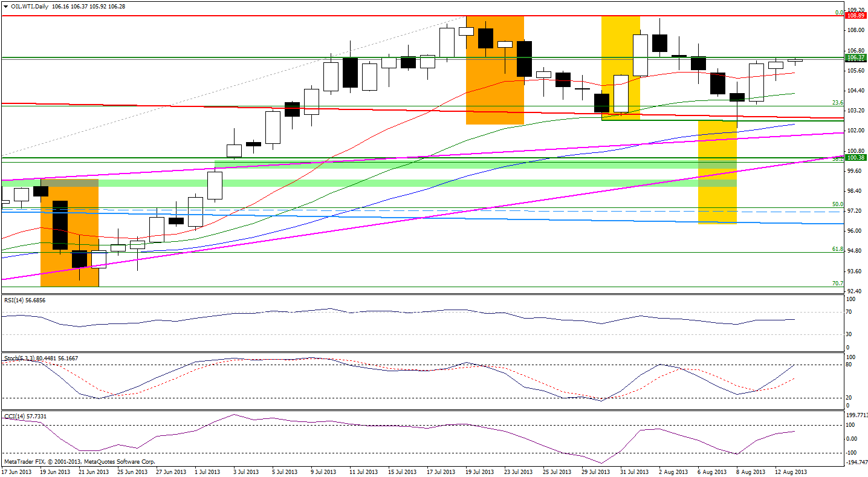The width and height of the screenshot is (868, 477).
Task: Click the 3 Jul 2013 date label
Action: [x=247, y=472]
